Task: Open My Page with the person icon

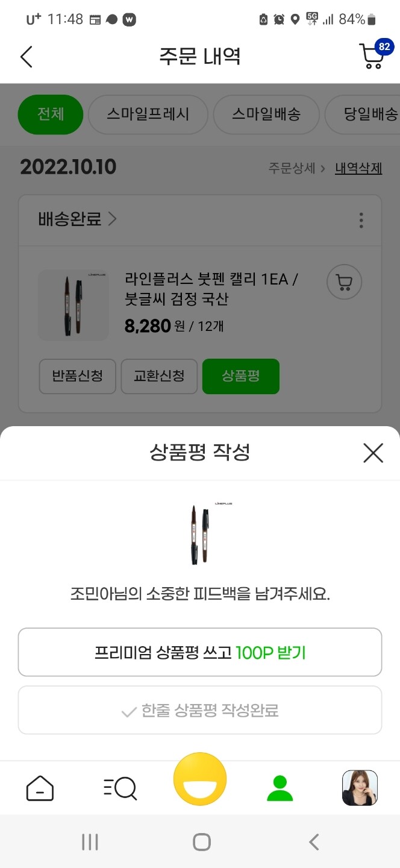Action: point(280,787)
